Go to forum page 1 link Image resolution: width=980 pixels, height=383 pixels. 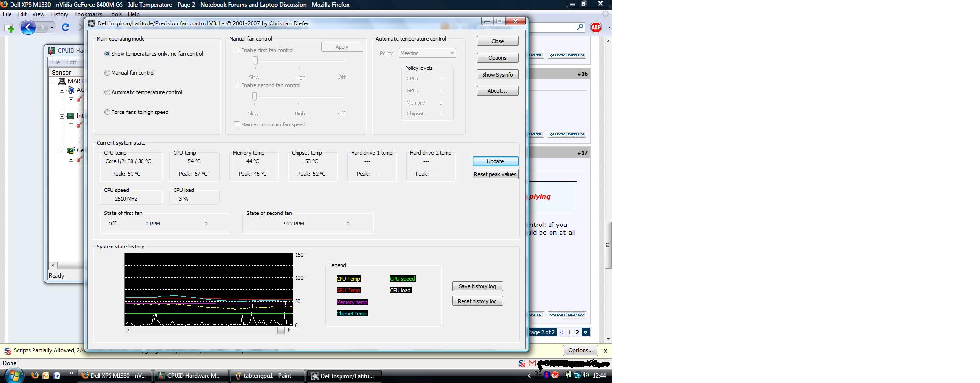(569, 332)
